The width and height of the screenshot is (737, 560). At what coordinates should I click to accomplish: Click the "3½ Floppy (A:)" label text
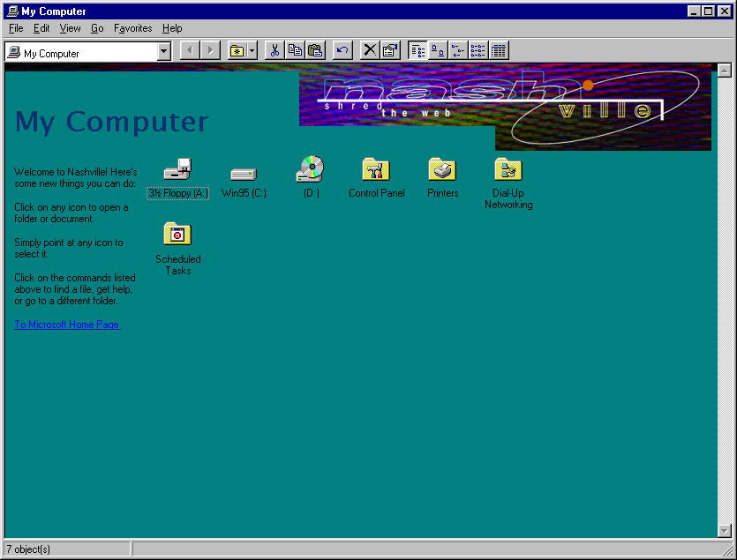[177, 193]
